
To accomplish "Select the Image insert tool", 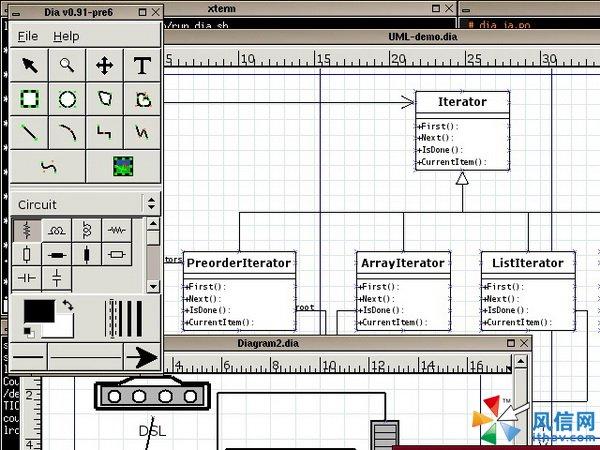I will tap(123, 166).
